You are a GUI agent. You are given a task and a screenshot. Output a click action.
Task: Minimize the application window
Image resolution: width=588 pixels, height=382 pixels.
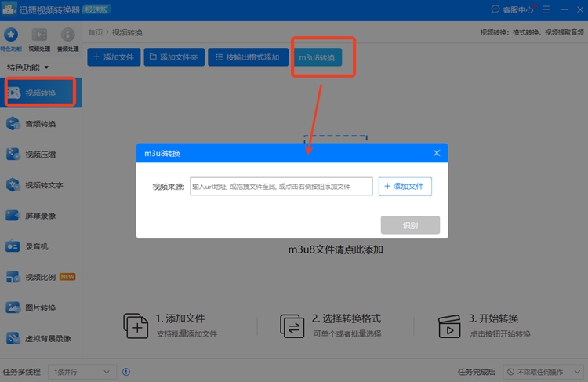(x=564, y=9)
